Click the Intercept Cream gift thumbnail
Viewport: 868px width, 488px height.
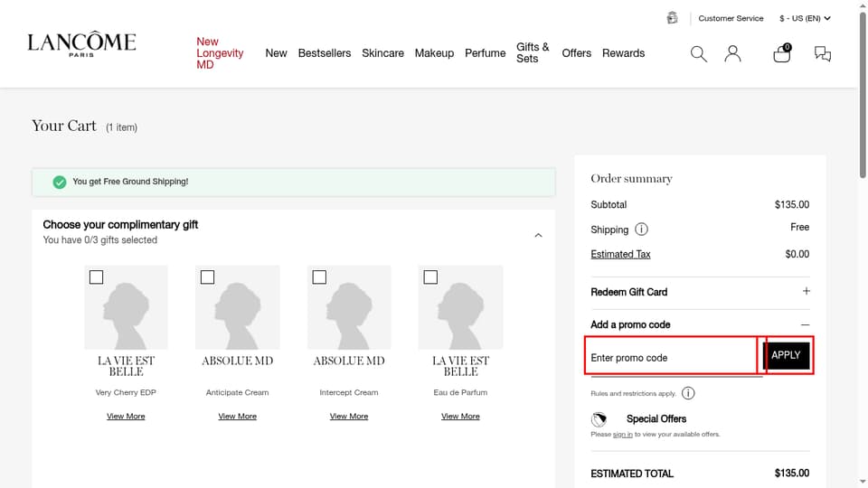click(349, 307)
